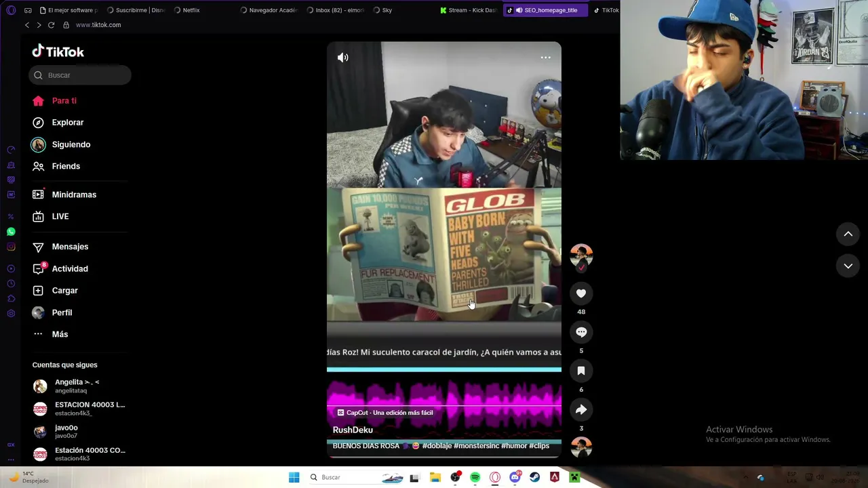Screen dimensions: 868x488
Task: Open the comments on the video
Action: [x=581, y=332]
